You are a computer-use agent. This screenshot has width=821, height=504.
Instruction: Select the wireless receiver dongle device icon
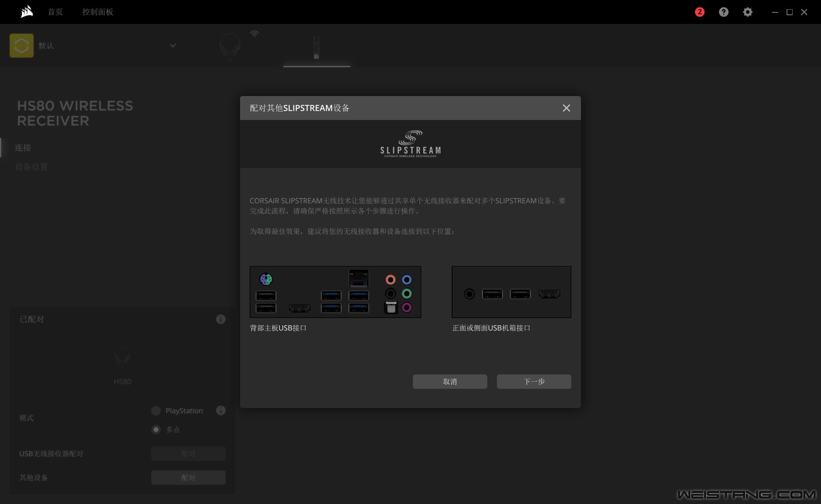[x=316, y=47]
